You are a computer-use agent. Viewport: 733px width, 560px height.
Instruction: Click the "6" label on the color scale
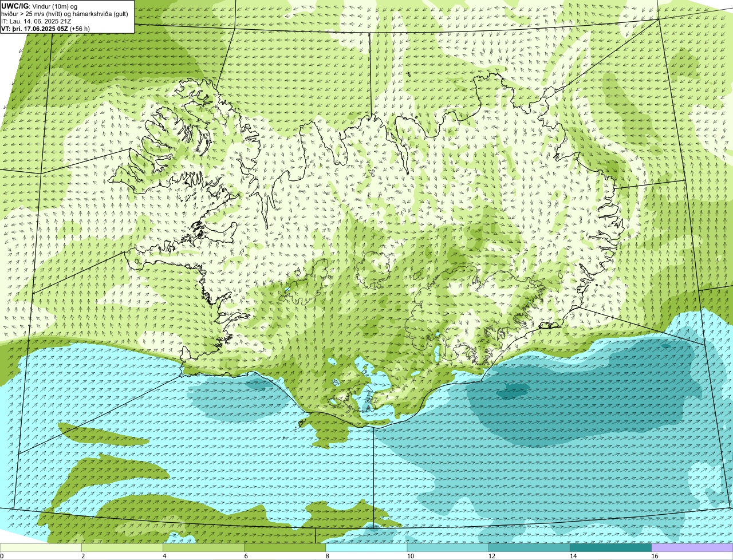point(246,556)
